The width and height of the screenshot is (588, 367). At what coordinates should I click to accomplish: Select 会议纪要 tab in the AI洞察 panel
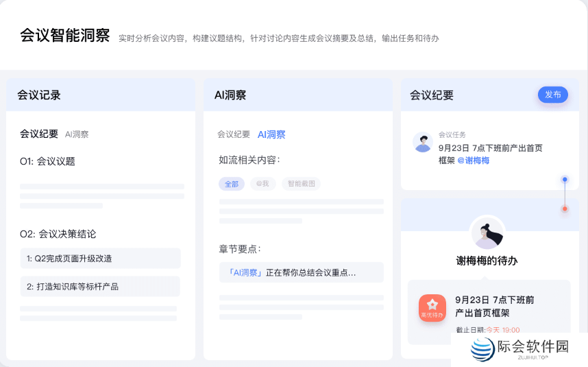pyautogui.click(x=234, y=134)
